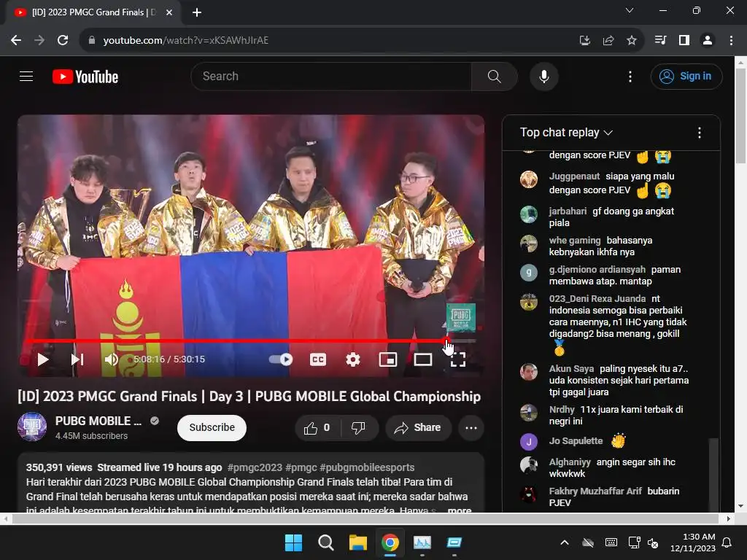Open the tab search chevron
Screen dimensions: 747x560
[630, 10]
